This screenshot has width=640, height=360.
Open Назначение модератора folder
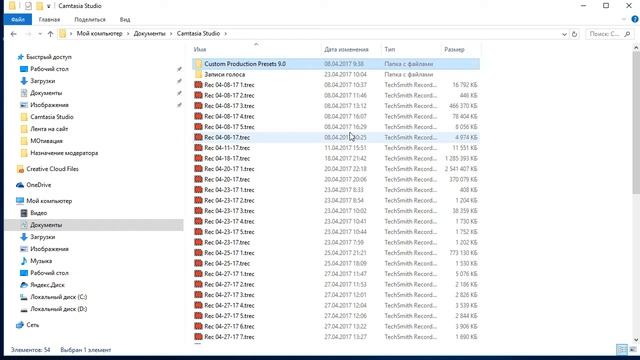(64, 153)
